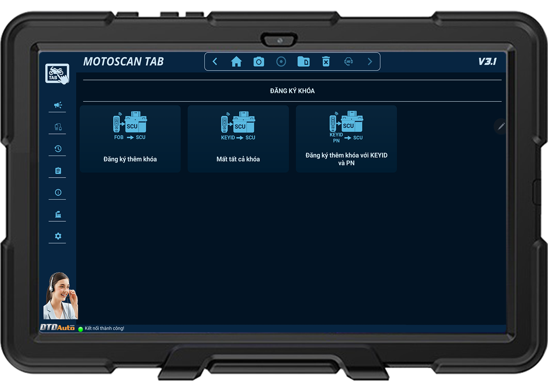548x392 pixels.
Task: Click the trash delete icon
Action: point(326,62)
